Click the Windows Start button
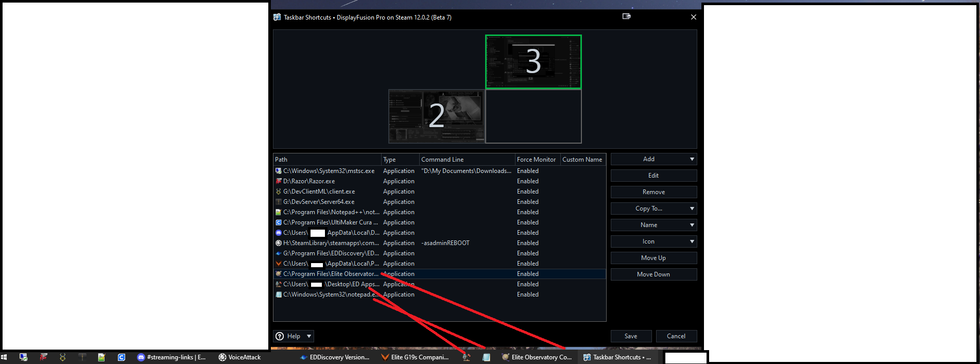This screenshot has width=980, height=364. coord(4,357)
